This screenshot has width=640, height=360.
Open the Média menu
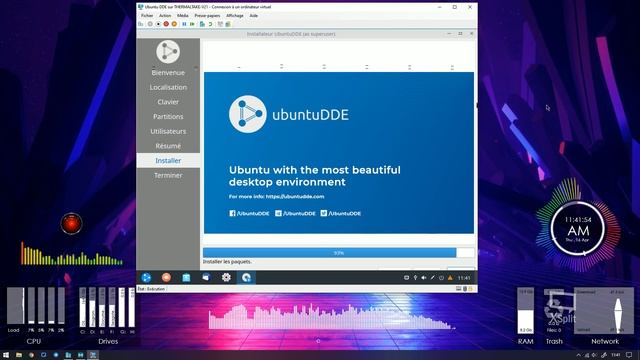coord(182,16)
